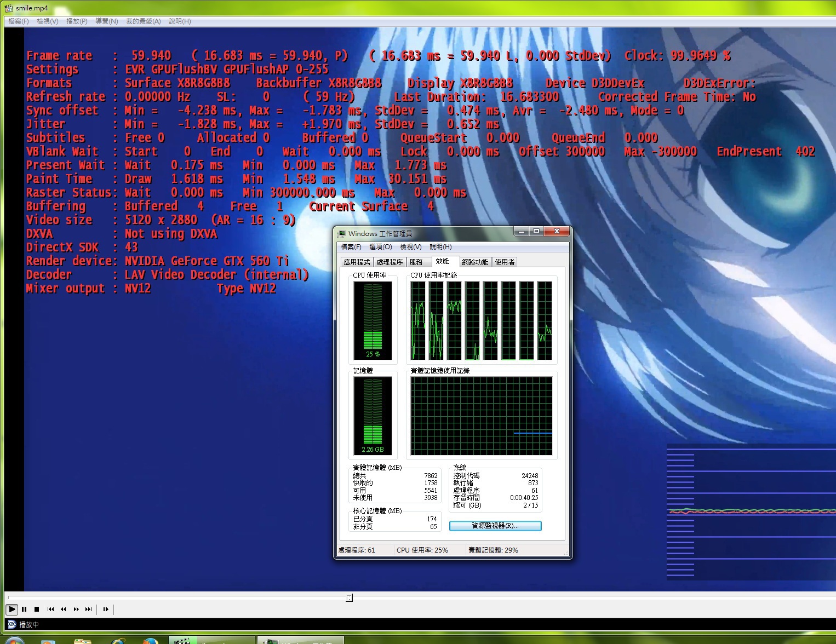Viewport: 836px width, 644px height.
Task: Switch to the 處理程序 tab
Action: point(390,262)
